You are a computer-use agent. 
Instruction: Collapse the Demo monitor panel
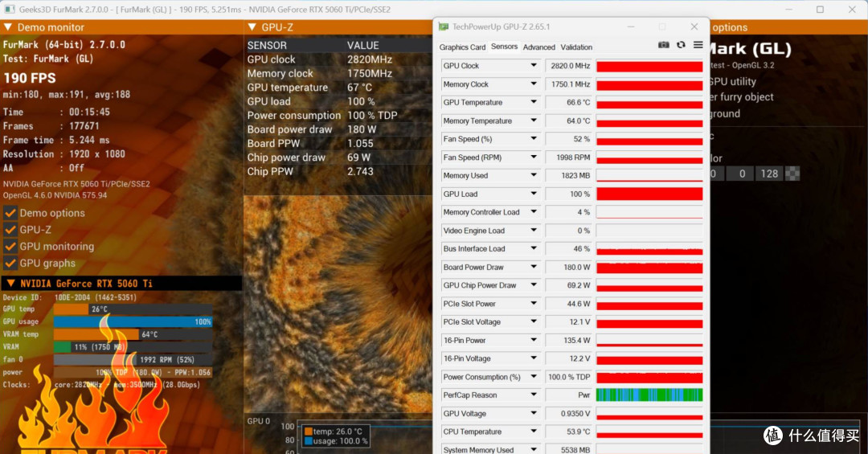pyautogui.click(x=8, y=27)
